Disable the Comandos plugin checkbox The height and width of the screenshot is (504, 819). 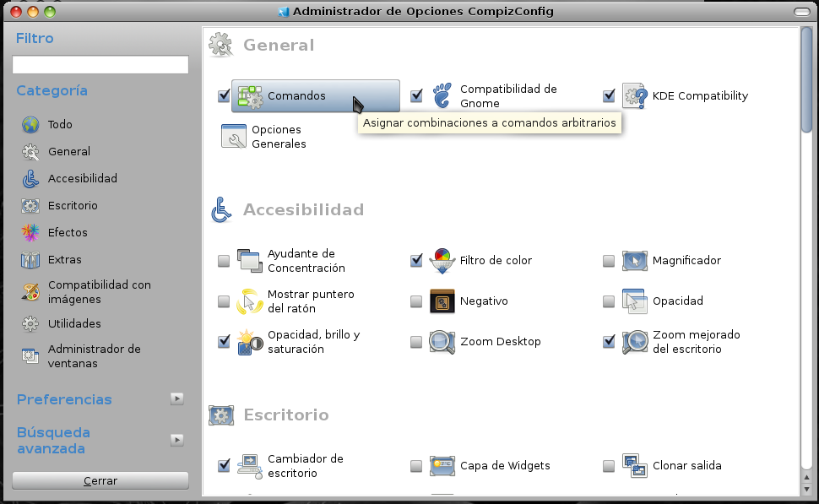tap(224, 96)
